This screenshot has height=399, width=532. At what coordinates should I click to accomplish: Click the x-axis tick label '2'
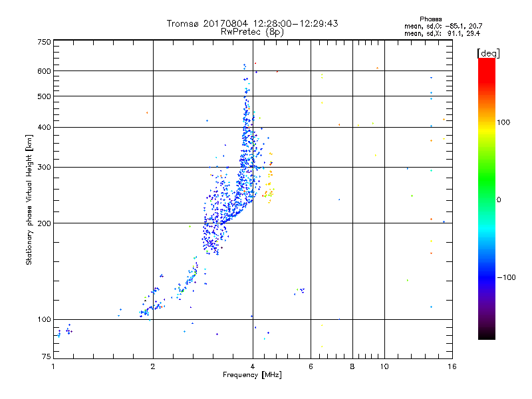pyautogui.click(x=153, y=366)
